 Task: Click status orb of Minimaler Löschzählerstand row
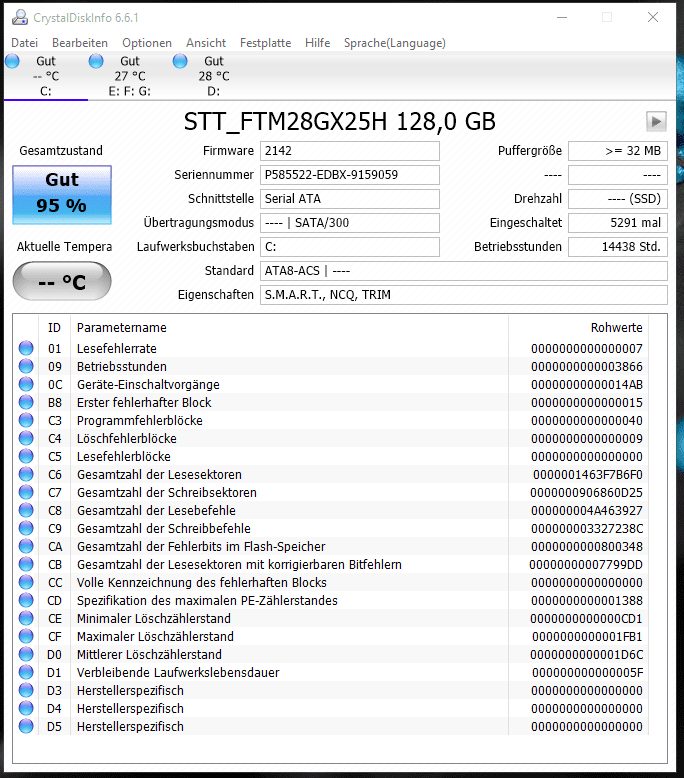26,618
